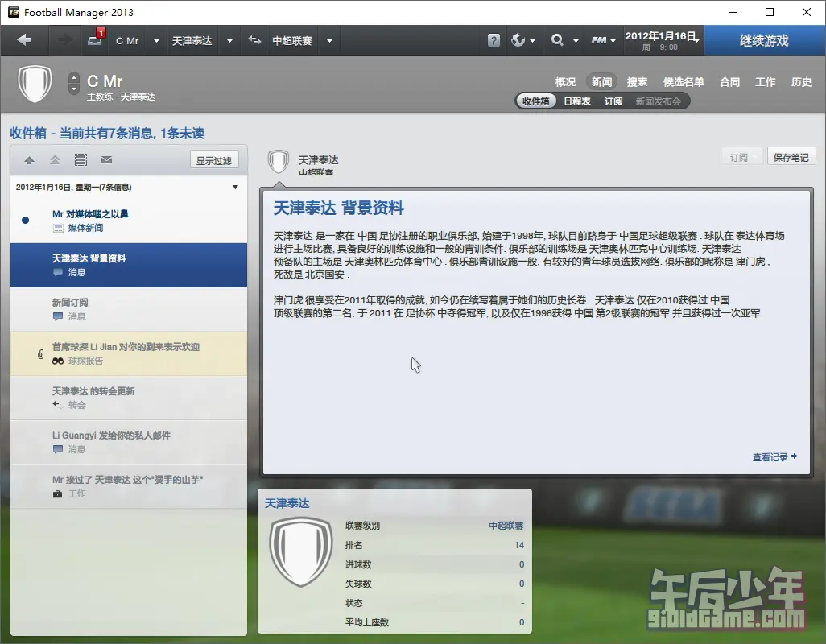The height and width of the screenshot is (644, 826).
Task: Open message about 烫手的山芋
Action: [x=129, y=486]
